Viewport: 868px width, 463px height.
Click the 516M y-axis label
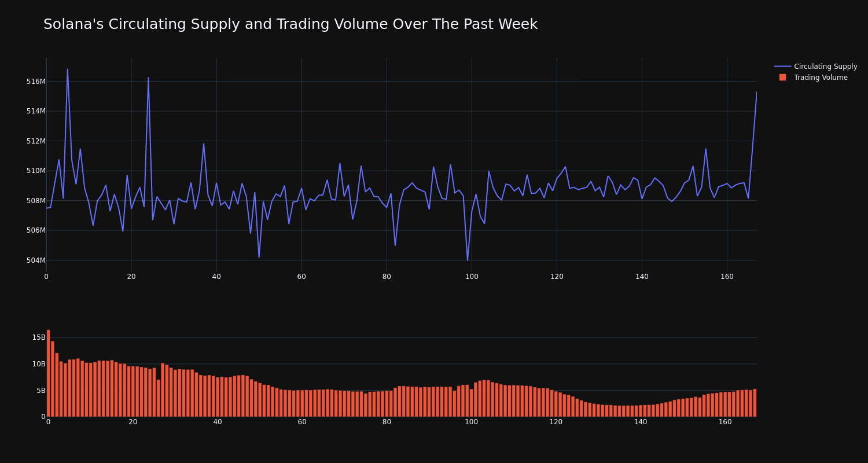point(36,82)
